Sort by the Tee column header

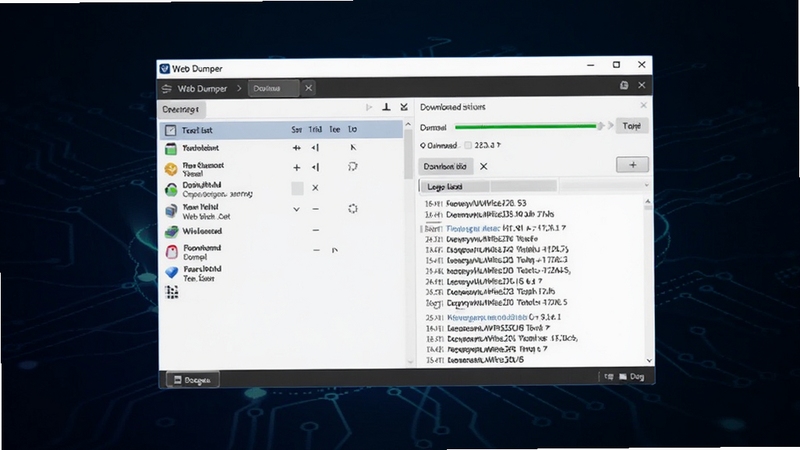coord(335,130)
